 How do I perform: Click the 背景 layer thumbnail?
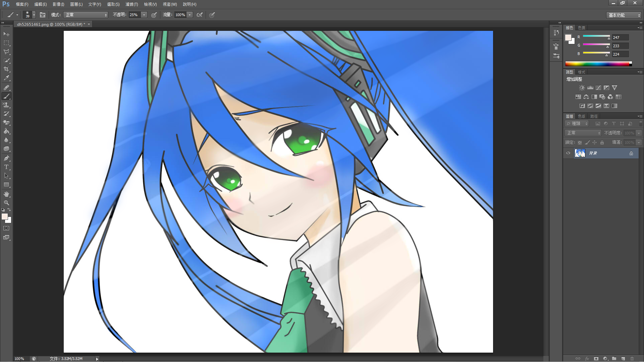580,153
